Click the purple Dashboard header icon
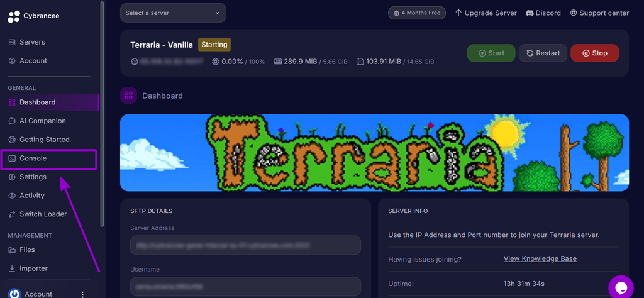 coord(128,96)
